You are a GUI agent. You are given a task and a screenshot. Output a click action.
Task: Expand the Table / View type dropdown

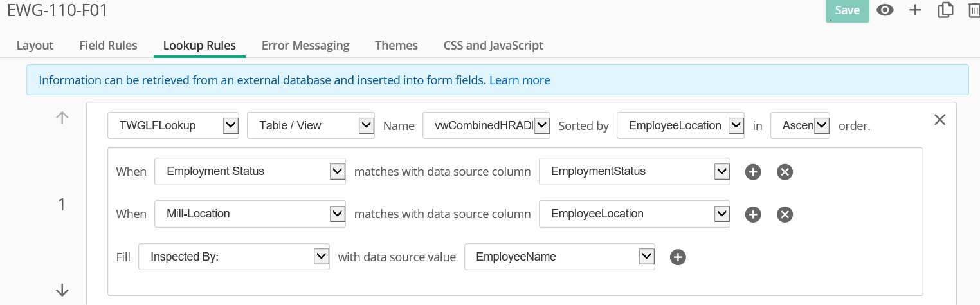click(311, 125)
